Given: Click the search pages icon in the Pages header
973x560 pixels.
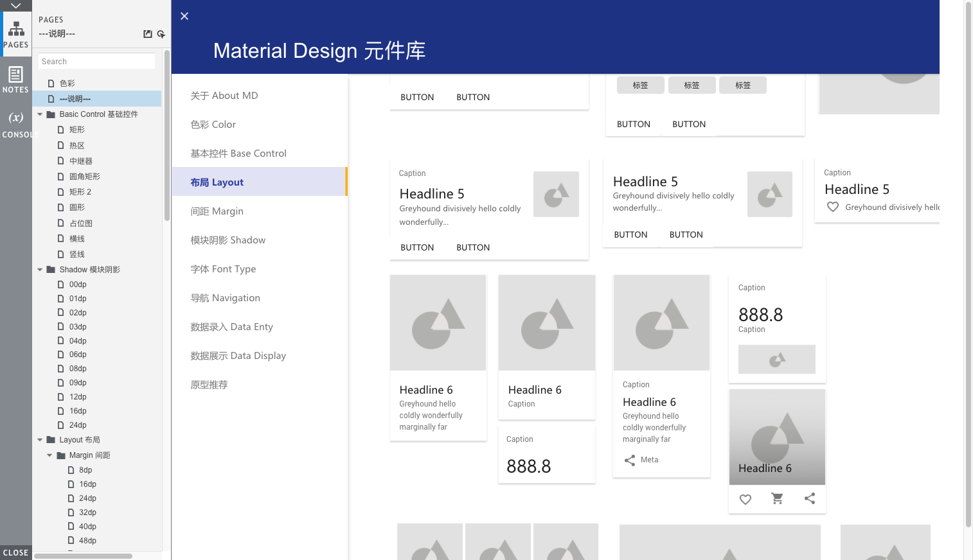Looking at the screenshot, I should pos(161,34).
